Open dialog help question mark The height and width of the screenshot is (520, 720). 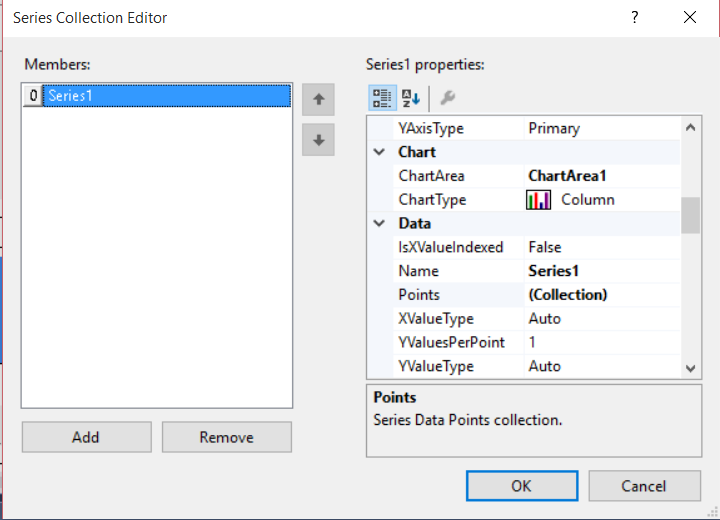[x=634, y=17]
